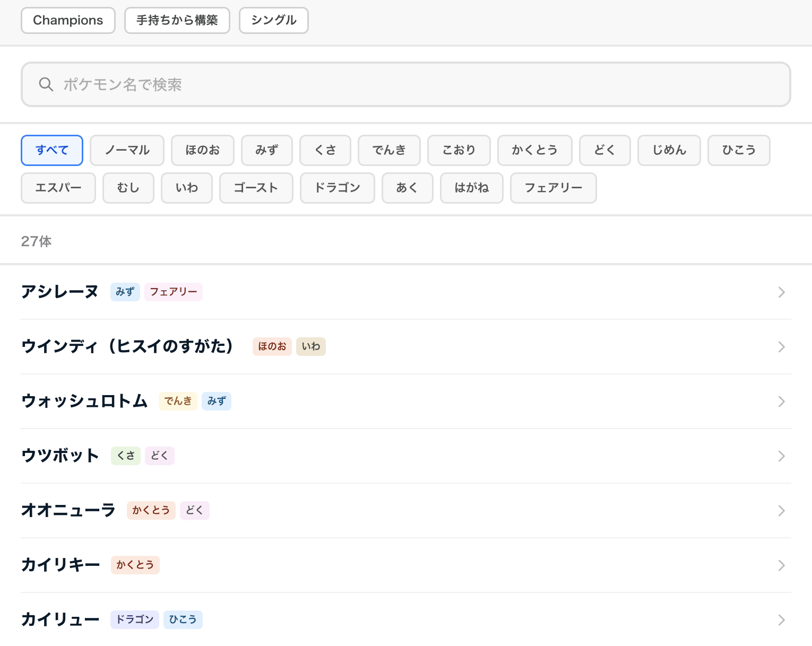Viewport: 812px width, 646px height.
Task: Filter by むし type
Action: (128, 188)
